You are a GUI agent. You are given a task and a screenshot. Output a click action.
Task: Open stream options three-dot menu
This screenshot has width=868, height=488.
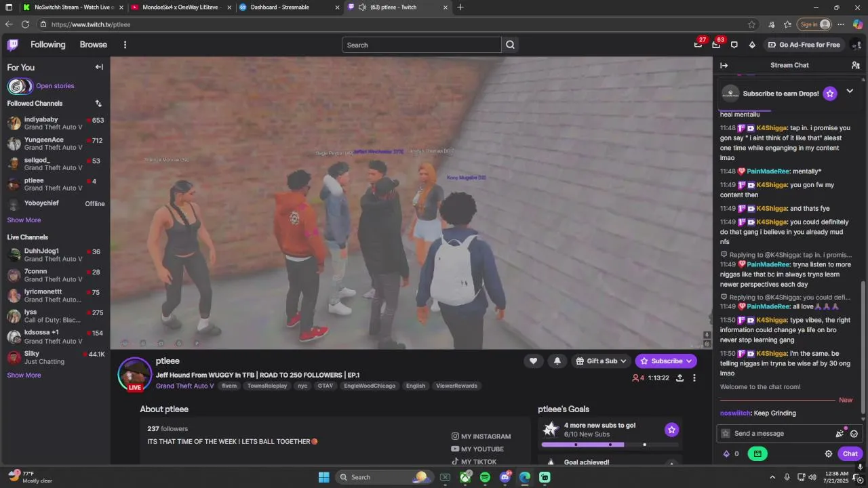[x=694, y=378]
